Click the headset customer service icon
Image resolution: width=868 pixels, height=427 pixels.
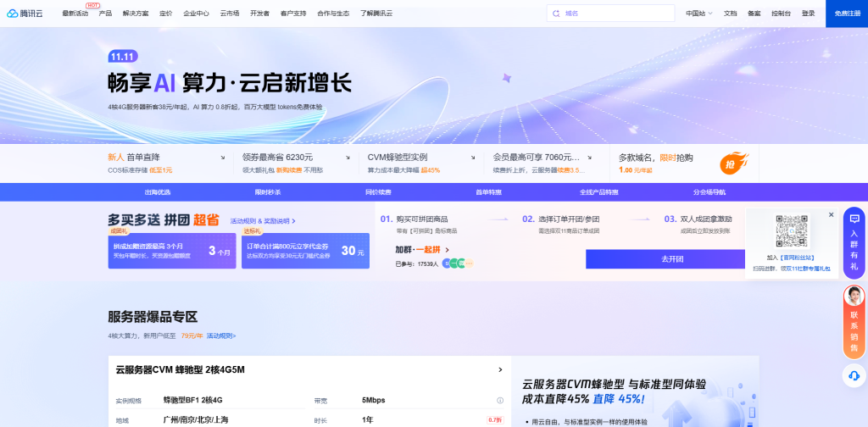coord(854,374)
